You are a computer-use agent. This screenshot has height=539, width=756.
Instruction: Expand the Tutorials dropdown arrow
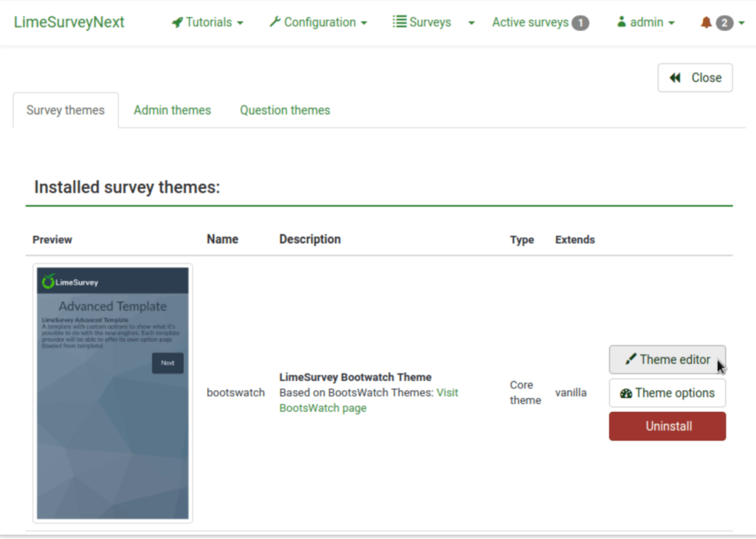tap(240, 23)
